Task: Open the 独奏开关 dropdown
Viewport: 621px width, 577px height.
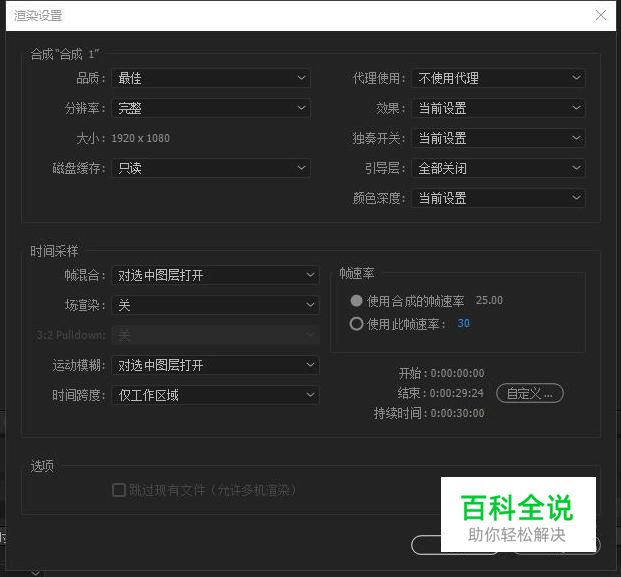Action: tap(498, 138)
